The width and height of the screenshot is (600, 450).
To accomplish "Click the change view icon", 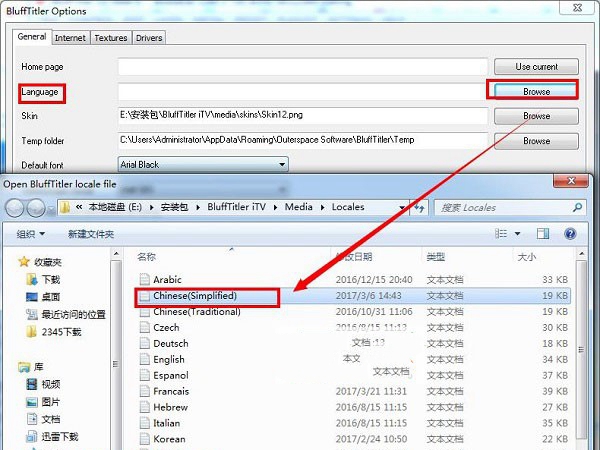I will 501,233.
